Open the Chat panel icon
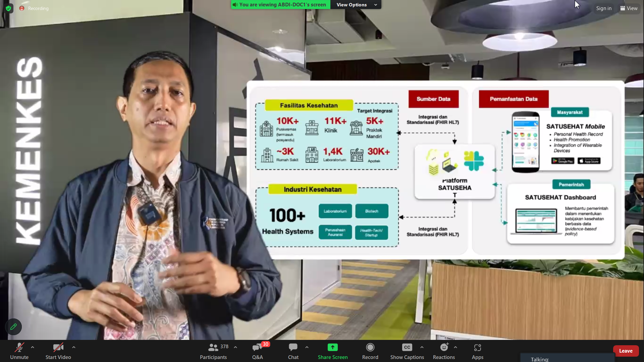The height and width of the screenshot is (362, 644). click(x=293, y=348)
